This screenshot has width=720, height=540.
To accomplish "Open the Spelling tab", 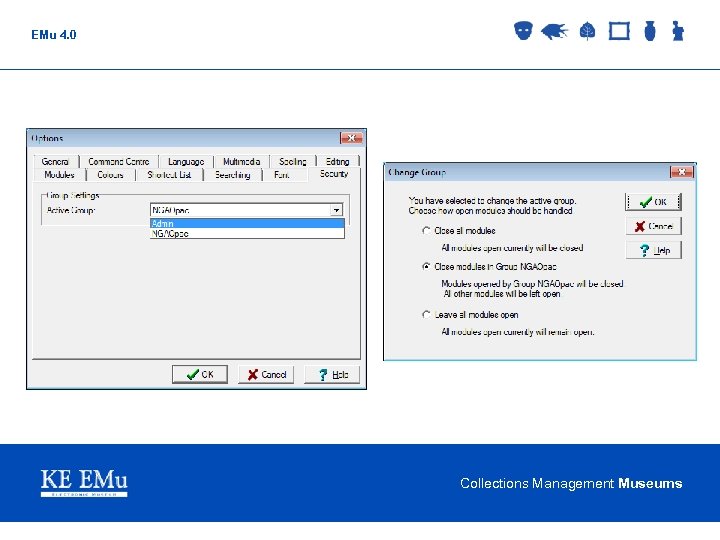I will click(x=292, y=162).
